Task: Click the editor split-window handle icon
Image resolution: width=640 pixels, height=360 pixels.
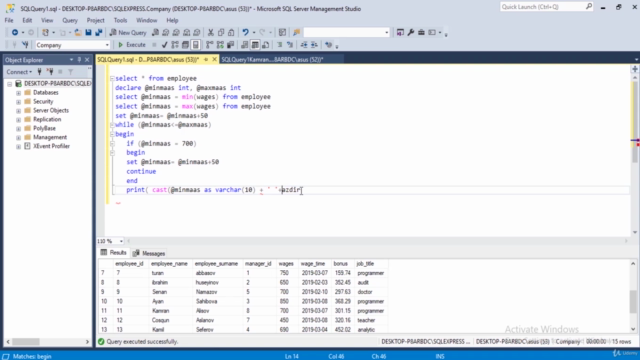Action: click(x=635, y=69)
